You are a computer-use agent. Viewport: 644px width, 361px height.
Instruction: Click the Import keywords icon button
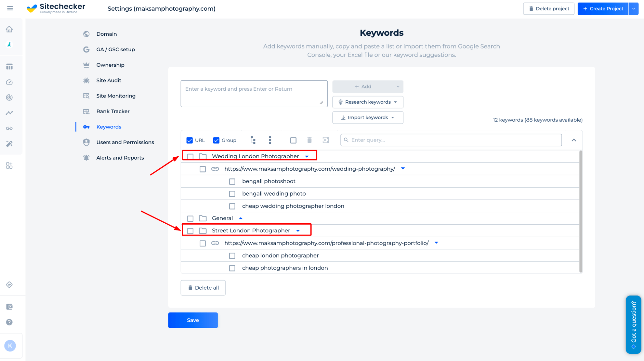[368, 117]
